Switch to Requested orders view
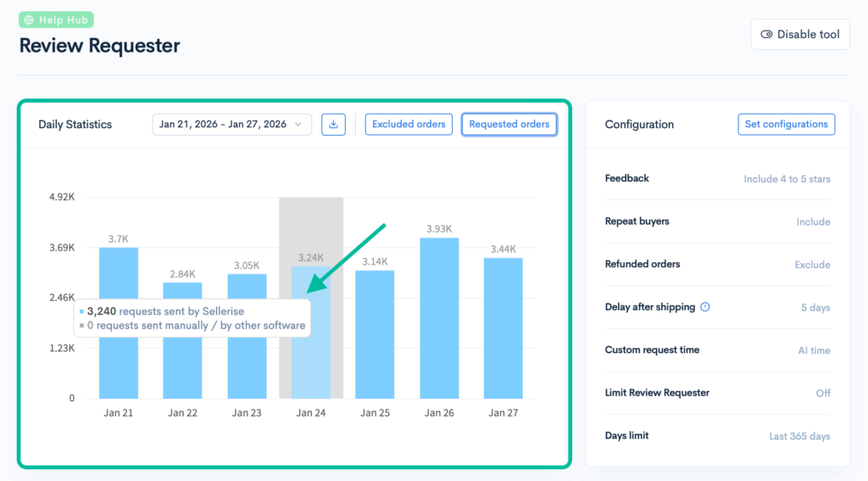This screenshot has width=868, height=481. pos(509,125)
